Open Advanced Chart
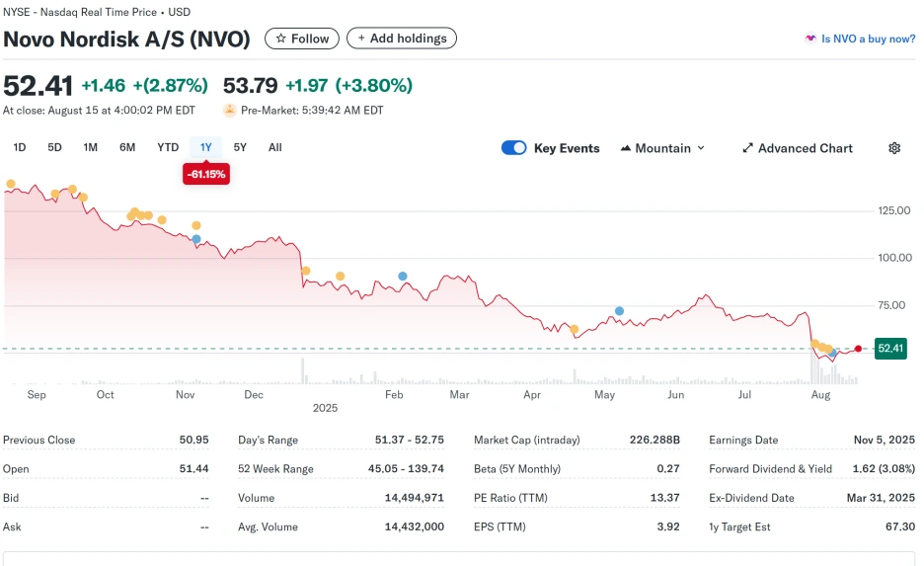 [x=798, y=148]
